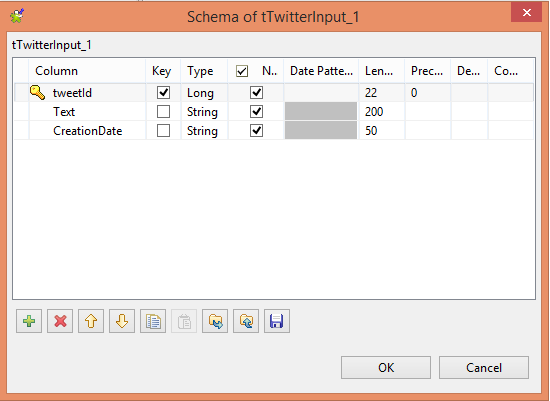Click the Length column header
This screenshot has width=550, height=401.
point(382,71)
